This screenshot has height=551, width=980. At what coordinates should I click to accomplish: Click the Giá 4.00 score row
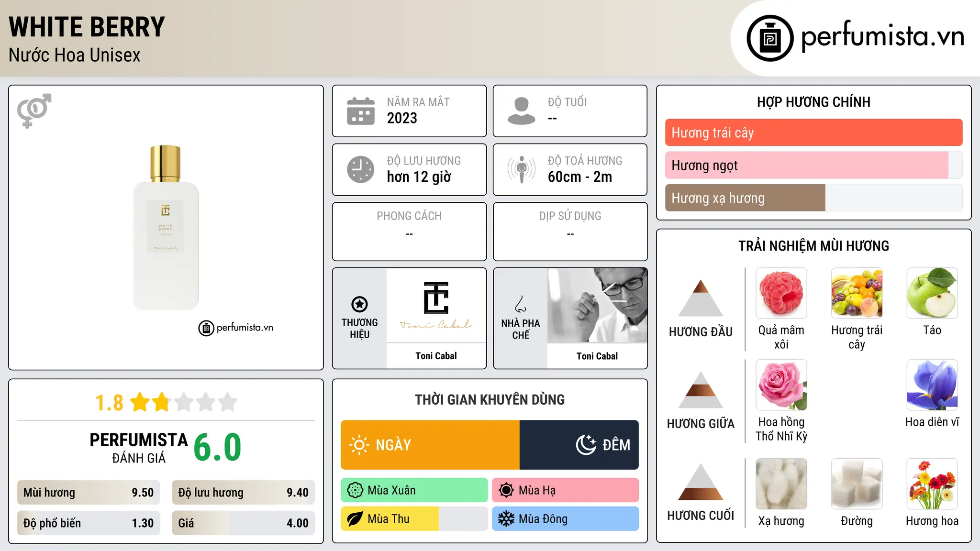tap(243, 523)
